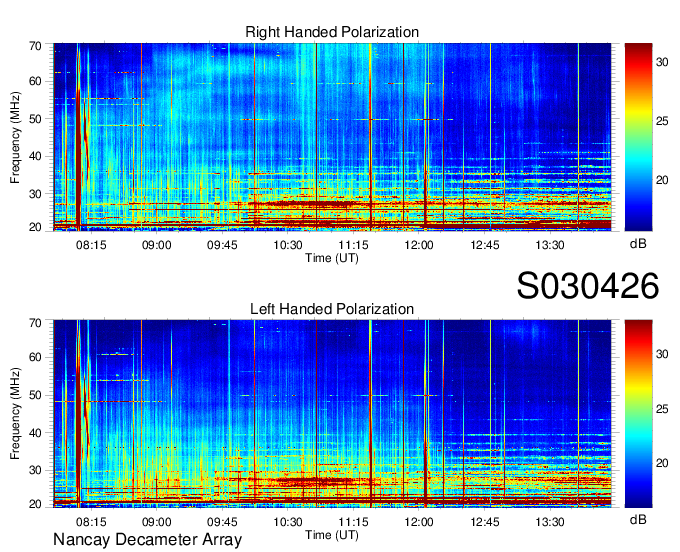The height and width of the screenshot is (552, 680).
Task: Click 20 frequency tick on Right Handed plot
Action: (35, 227)
